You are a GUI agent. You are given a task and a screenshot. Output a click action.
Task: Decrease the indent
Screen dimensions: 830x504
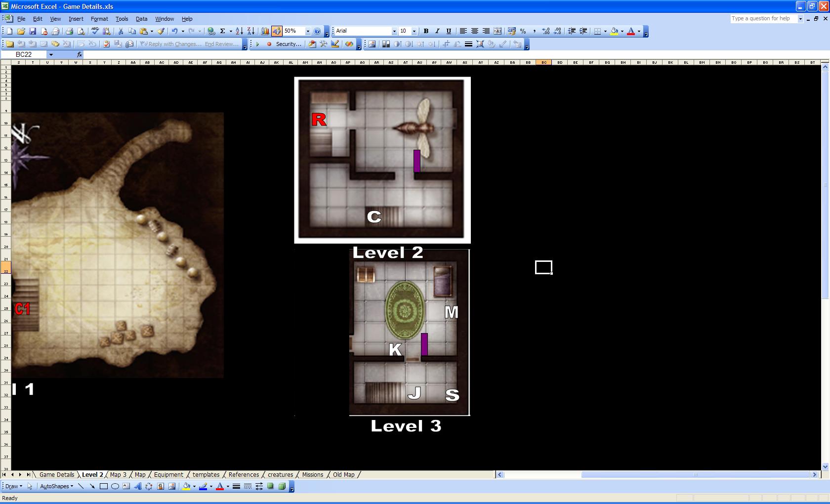tap(572, 31)
